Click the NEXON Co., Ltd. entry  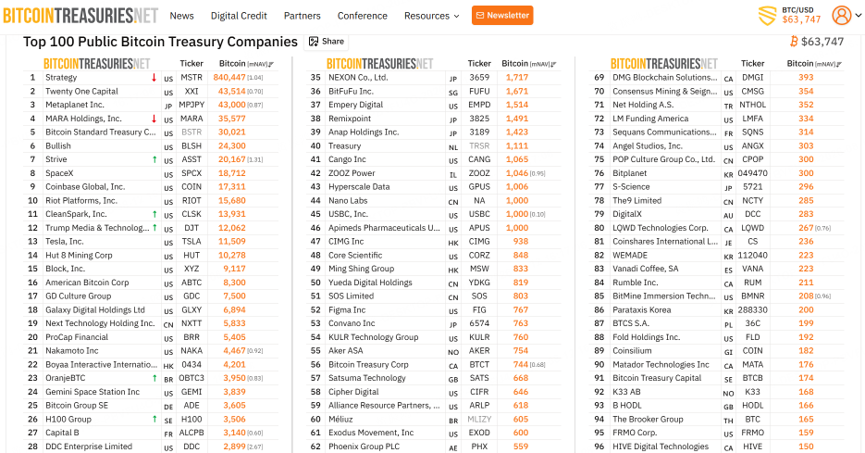pyautogui.click(x=358, y=78)
